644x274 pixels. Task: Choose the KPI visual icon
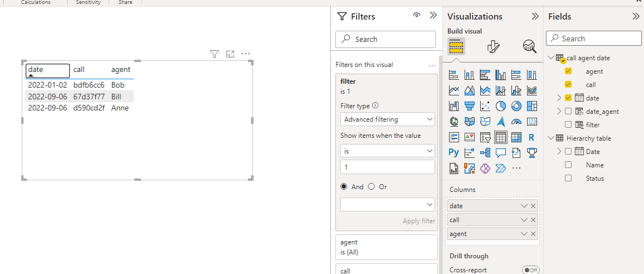(x=469, y=137)
